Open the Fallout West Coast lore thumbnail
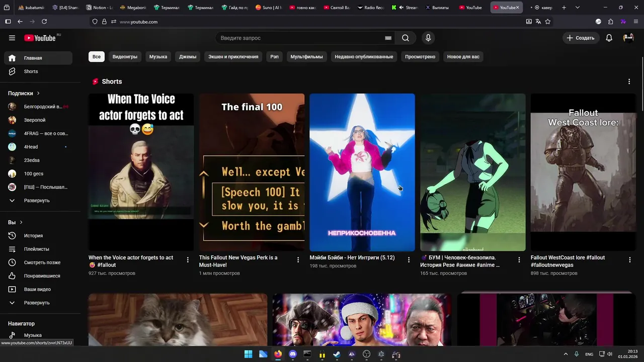644x362 pixels. (583, 172)
